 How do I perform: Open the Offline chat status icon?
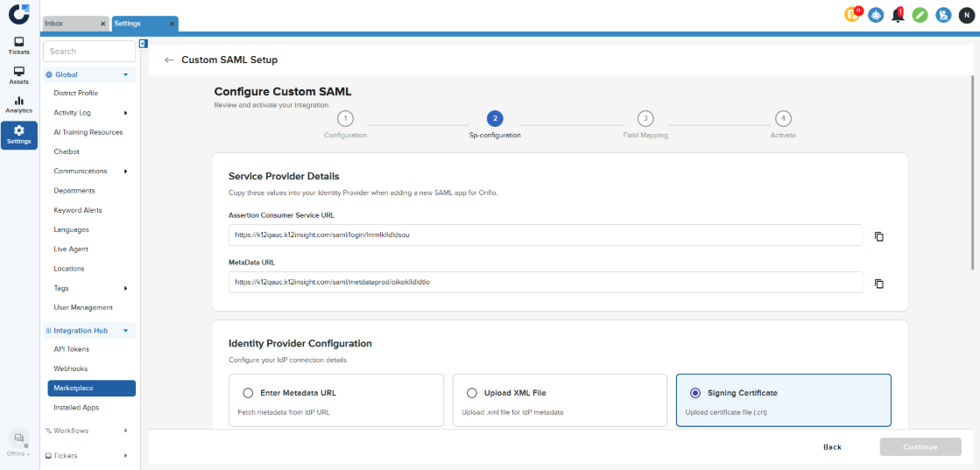coord(18,440)
